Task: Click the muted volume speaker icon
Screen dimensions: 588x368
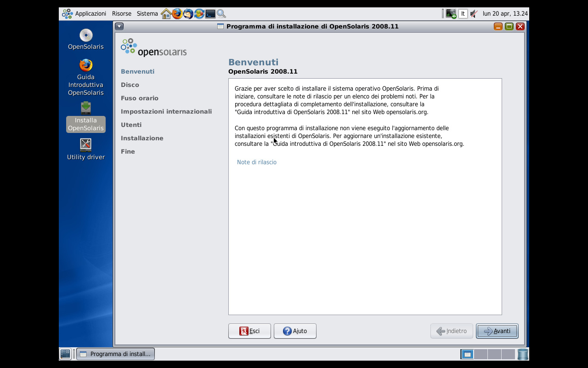Action: point(474,14)
